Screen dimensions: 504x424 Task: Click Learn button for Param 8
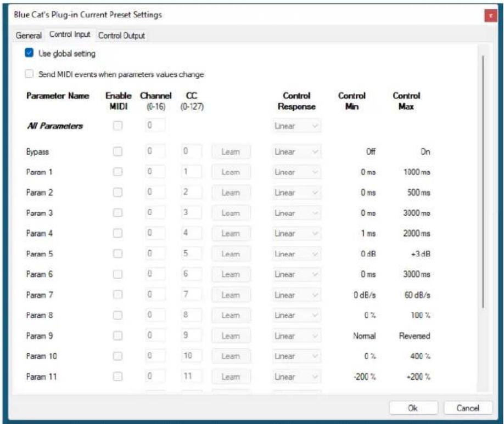(x=231, y=315)
